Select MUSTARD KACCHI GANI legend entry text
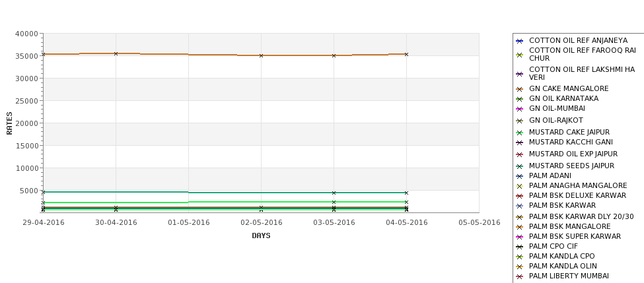 click(x=571, y=142)
